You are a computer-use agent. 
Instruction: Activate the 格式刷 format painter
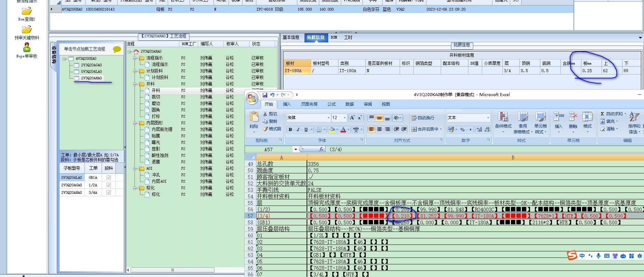pos(272,129)
